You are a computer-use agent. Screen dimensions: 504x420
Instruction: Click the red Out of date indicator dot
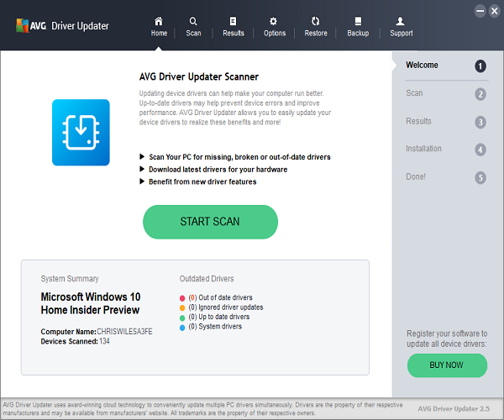coord(182,298)
